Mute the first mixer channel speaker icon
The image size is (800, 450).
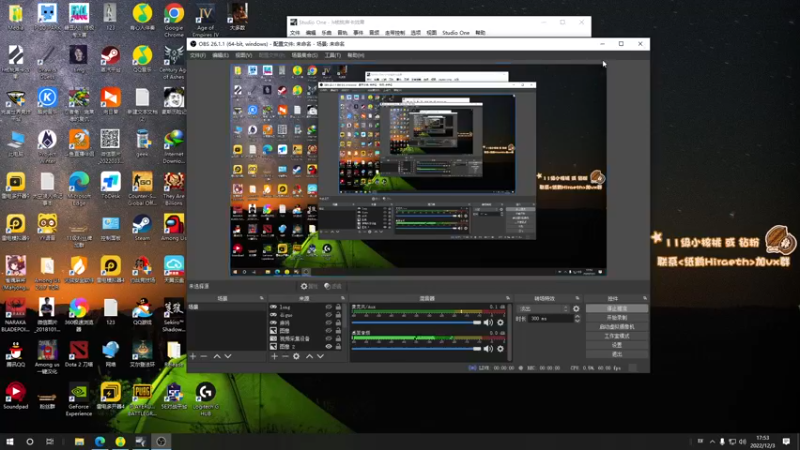coord(488,322)
